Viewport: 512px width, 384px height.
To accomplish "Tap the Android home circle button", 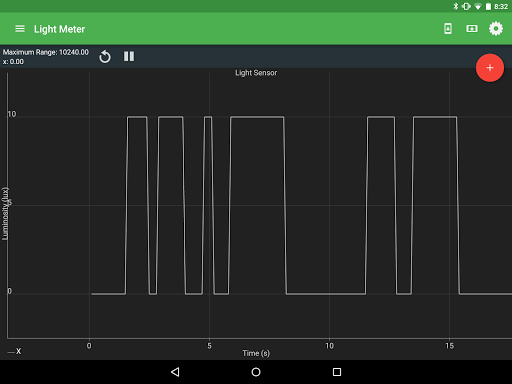I will point(256,372).
